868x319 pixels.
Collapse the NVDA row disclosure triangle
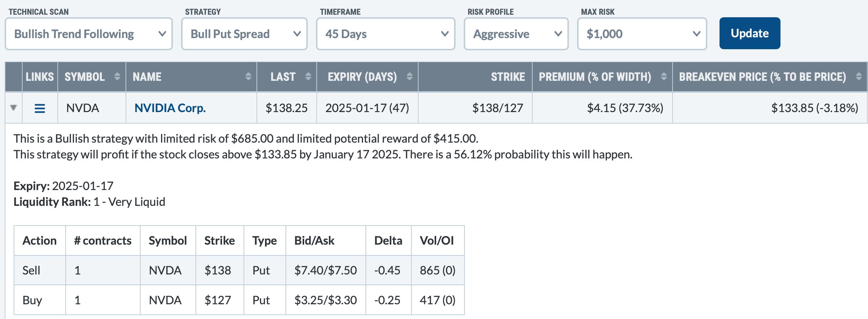click(14, 108)
